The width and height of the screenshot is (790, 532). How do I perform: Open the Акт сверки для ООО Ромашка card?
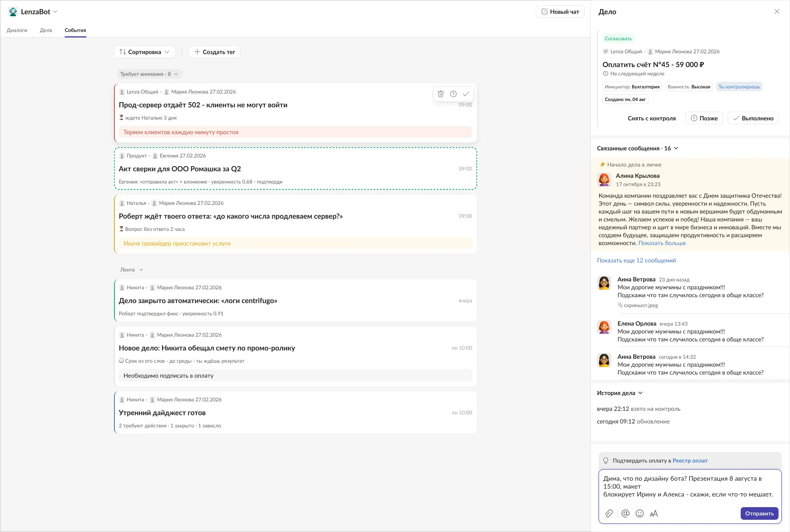296,169
